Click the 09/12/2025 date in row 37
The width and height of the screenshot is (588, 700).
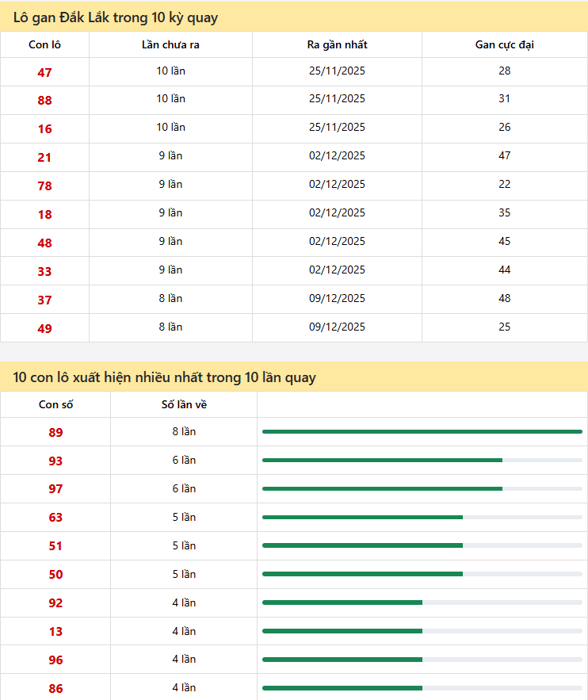coord(337,298)
